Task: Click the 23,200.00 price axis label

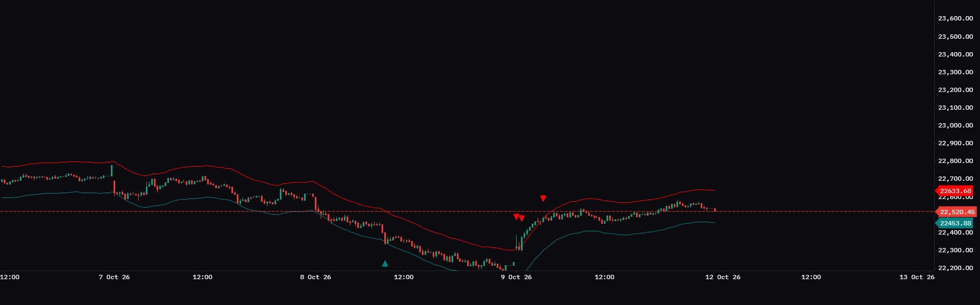Action: pyautogui.click(x=955, y=90)
